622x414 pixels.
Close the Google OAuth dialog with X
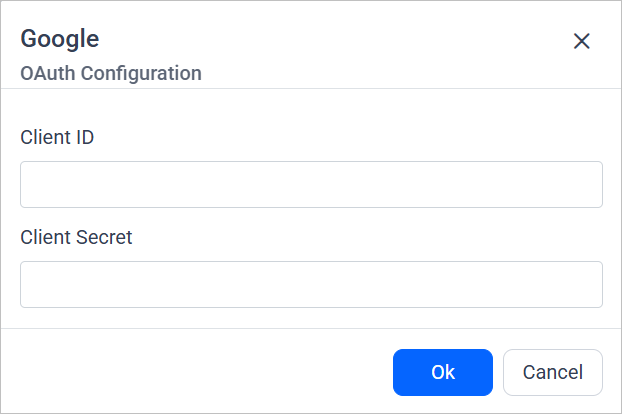[581, 41]
